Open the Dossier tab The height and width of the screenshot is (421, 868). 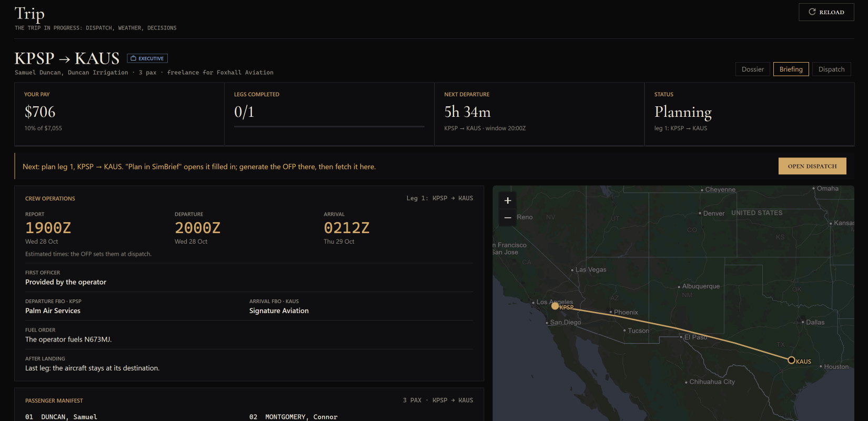(752, 69)
